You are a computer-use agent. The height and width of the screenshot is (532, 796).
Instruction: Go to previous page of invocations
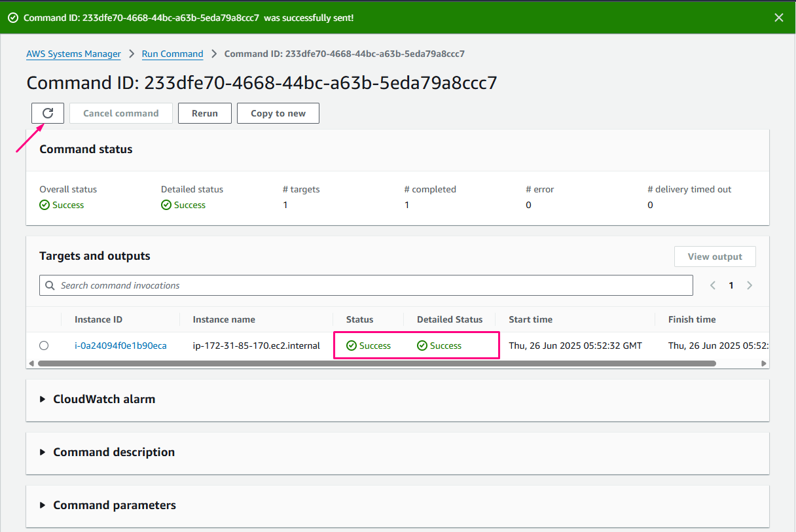(713, 285)
